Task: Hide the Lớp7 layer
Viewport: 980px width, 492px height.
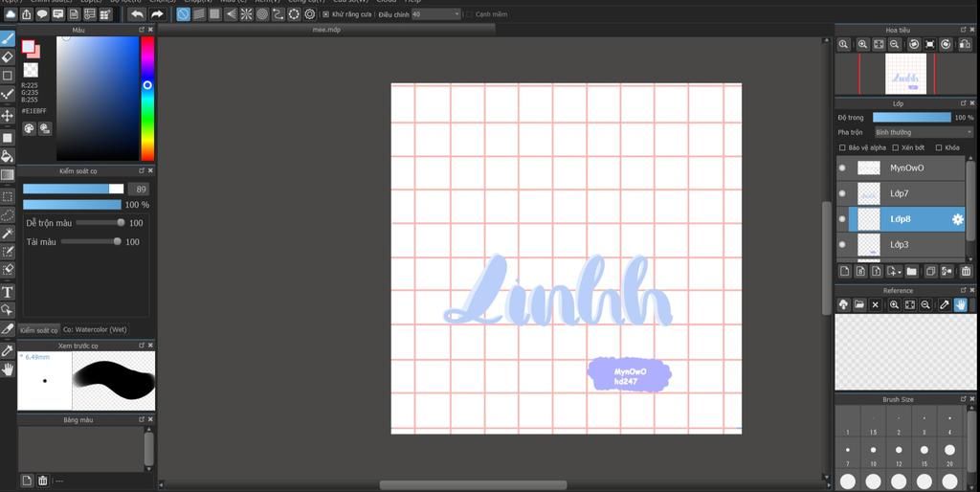Action: [x=842, y=193]
